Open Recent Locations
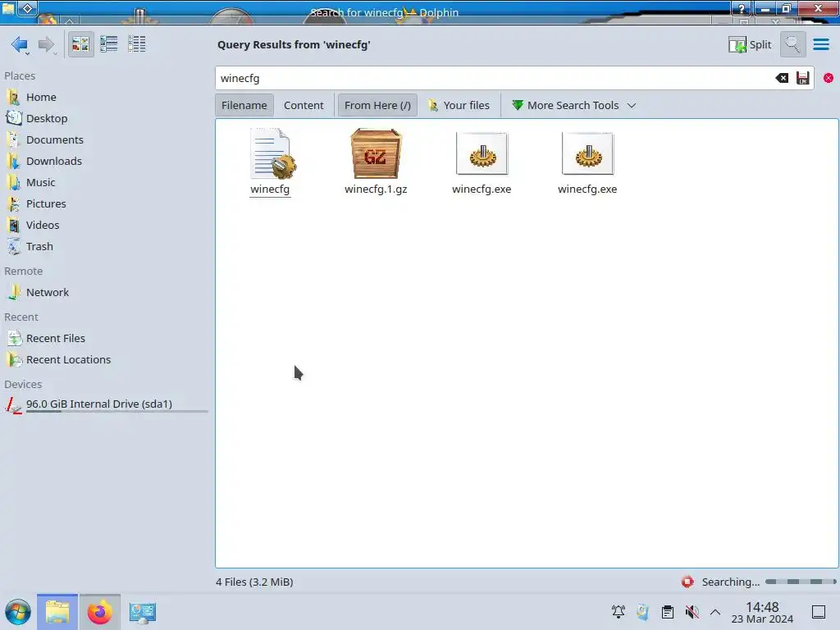 point(68,360)
